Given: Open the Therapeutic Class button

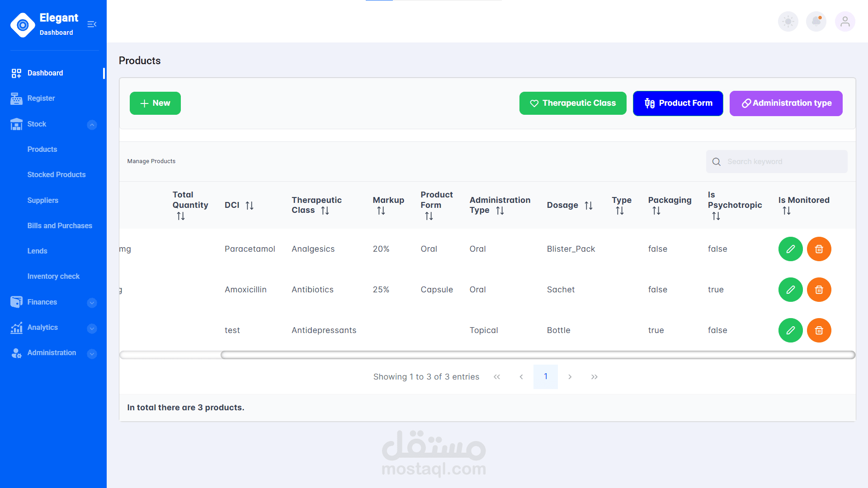Looking at the screenshot, I should (x=572, y=103).
